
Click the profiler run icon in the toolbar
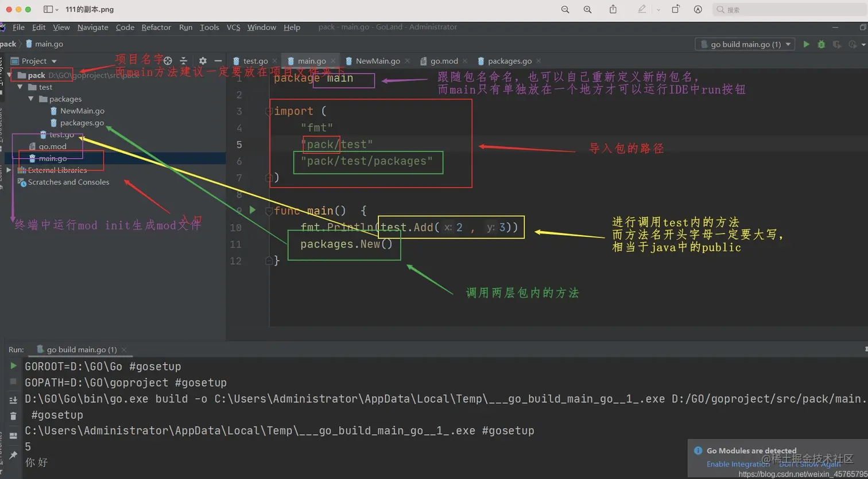click(x=852, y=44)
